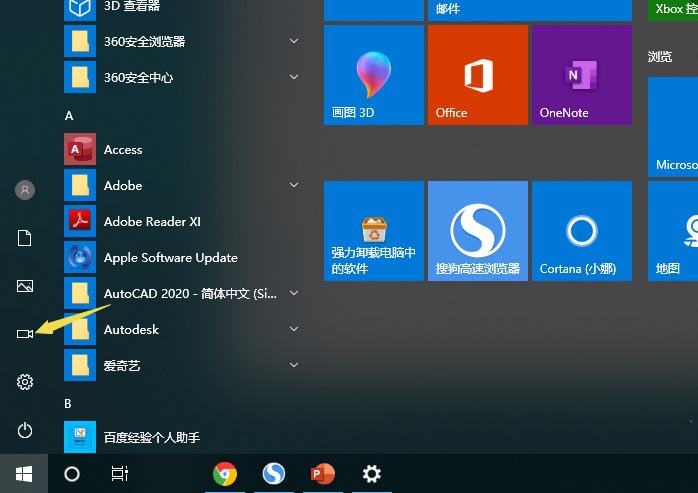This screenshot has height=493, width=698.
Task: Open the AutoCAD 2020 folder entry
Action: (183, 293)
